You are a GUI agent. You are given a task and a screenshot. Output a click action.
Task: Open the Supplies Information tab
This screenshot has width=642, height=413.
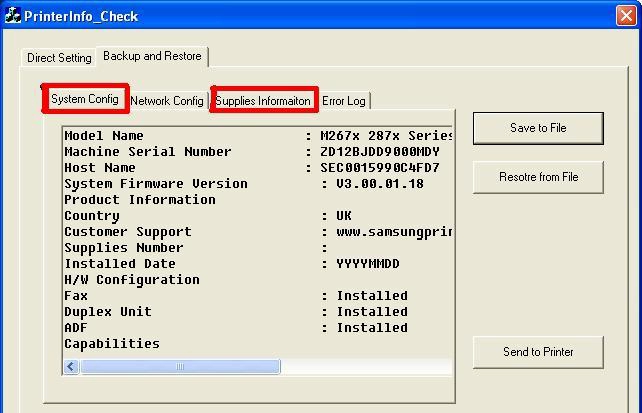click(x=264, y=101)
